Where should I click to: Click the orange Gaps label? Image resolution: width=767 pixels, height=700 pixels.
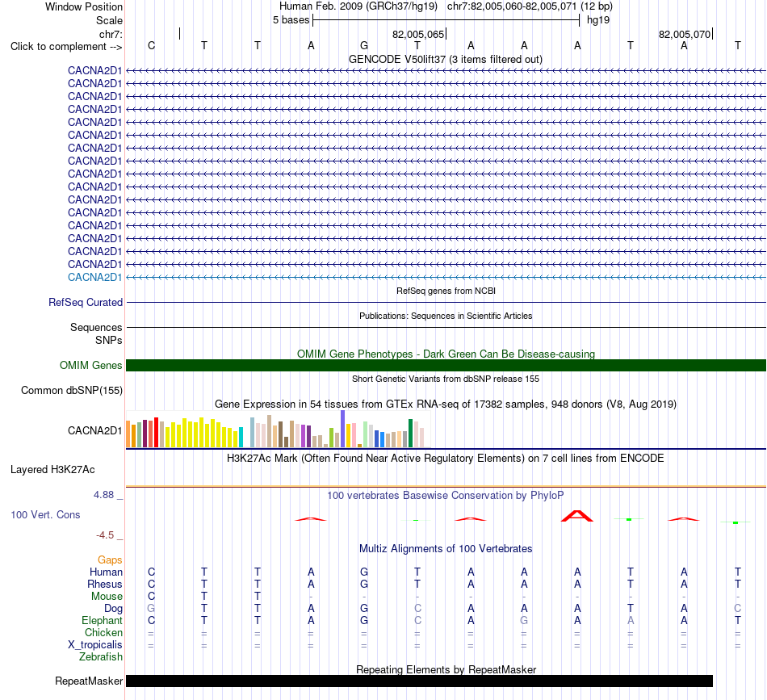110,560
